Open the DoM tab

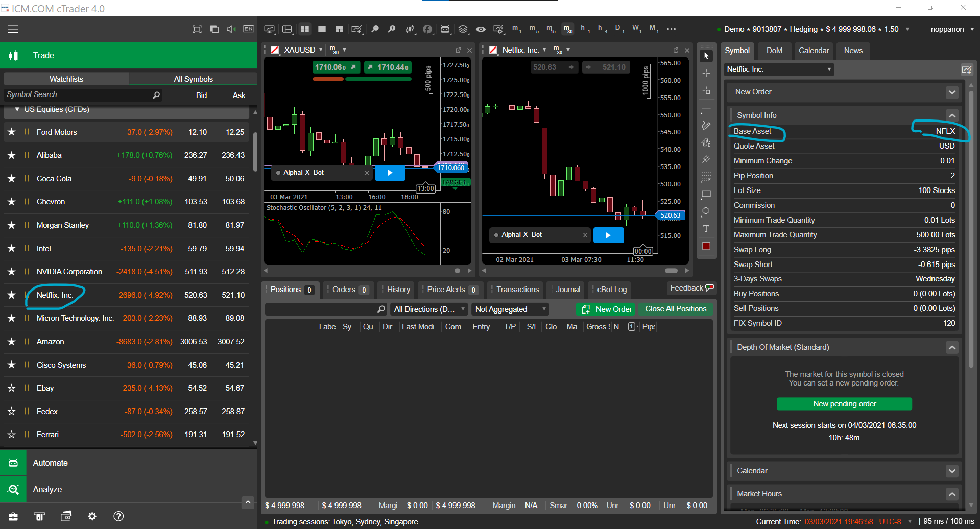point(774,51)
